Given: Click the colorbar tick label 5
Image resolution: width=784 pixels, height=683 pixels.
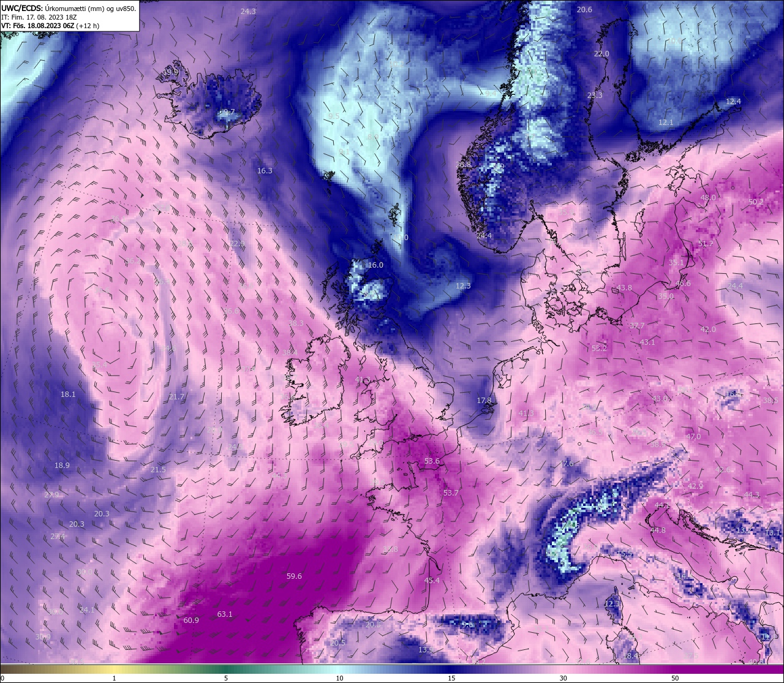Looking at the screenshot, I should pyautogui.click(x=226, y=678).
